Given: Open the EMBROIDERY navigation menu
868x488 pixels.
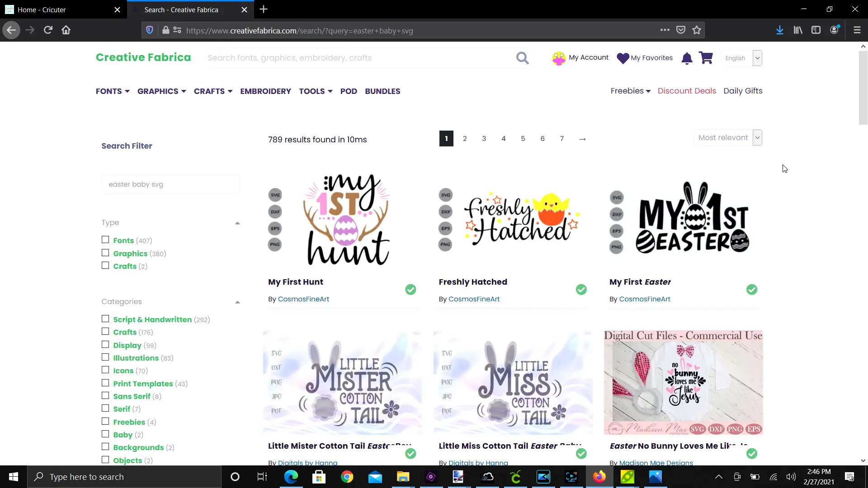Looking at the screenshot, I should coord(265,91).
